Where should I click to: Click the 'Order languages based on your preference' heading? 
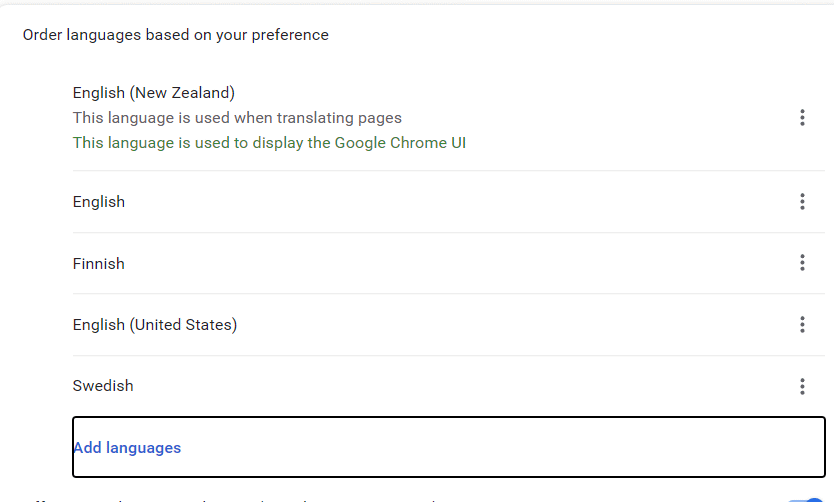[x=176, y=35]
